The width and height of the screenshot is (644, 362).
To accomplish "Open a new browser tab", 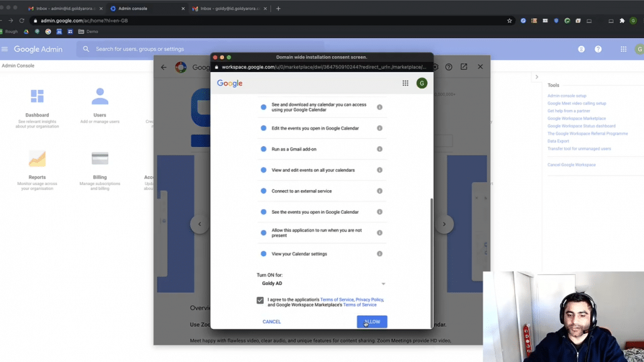I will 278,8.
